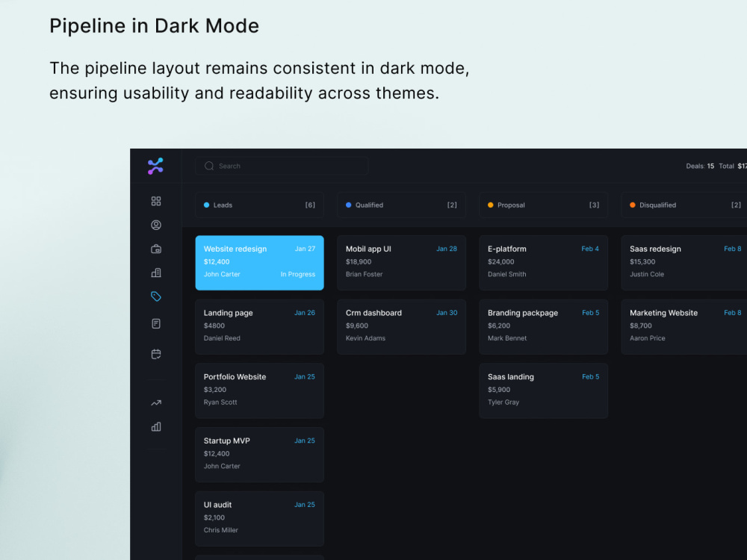This screenshot has height=560, width=747.
Task: Select the Leads column header
Action: click(260, 205)
